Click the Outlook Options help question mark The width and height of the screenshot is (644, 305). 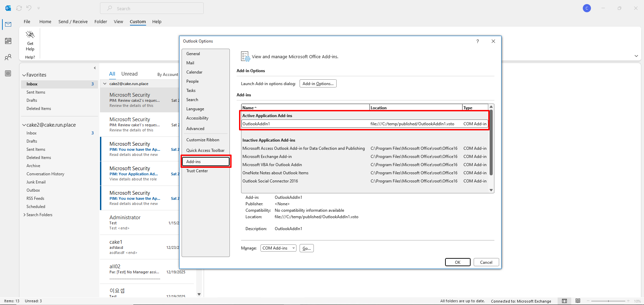point(477,41)
